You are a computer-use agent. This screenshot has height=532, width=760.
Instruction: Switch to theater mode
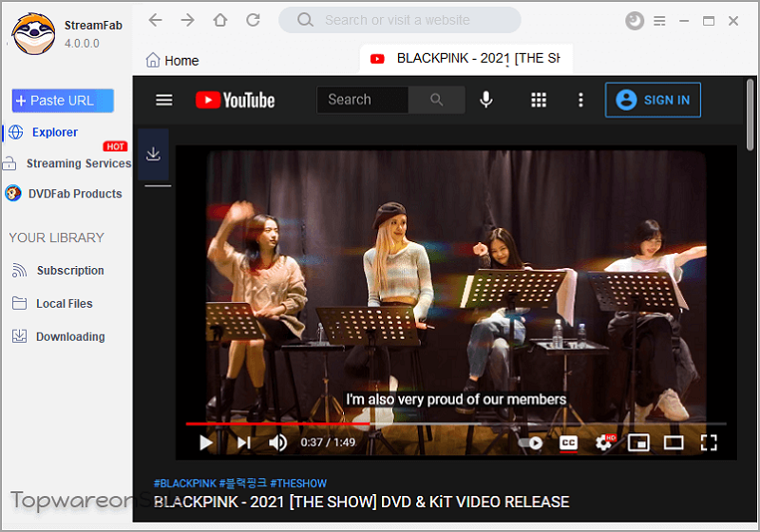pos(674,443)
